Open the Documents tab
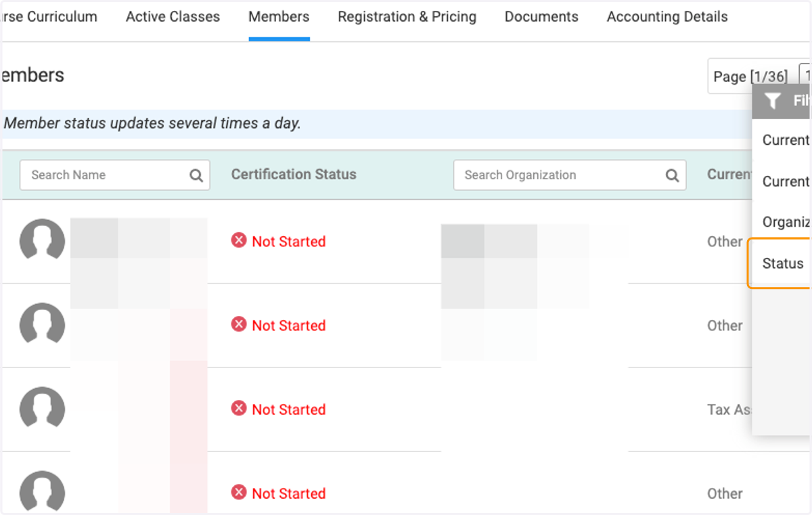 541,17
